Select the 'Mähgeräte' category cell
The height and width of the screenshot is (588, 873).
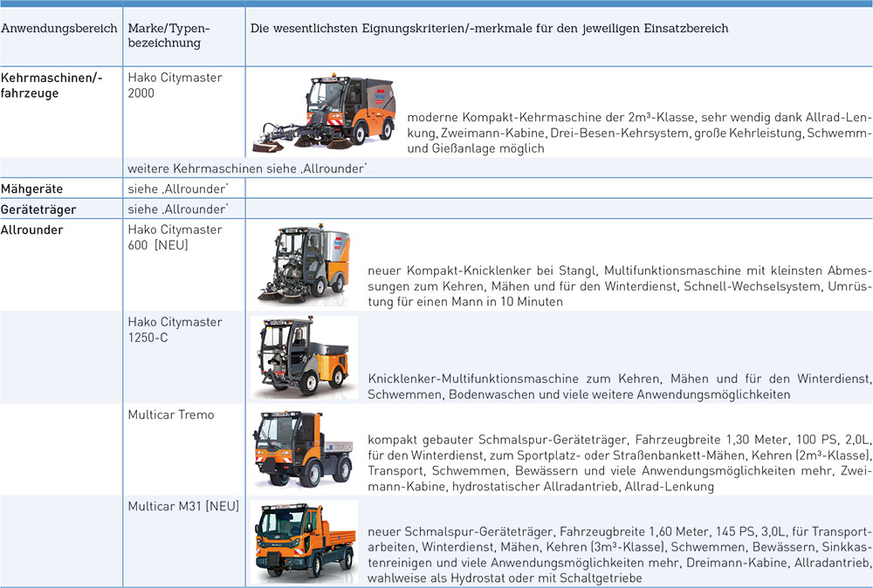(31, 189)
